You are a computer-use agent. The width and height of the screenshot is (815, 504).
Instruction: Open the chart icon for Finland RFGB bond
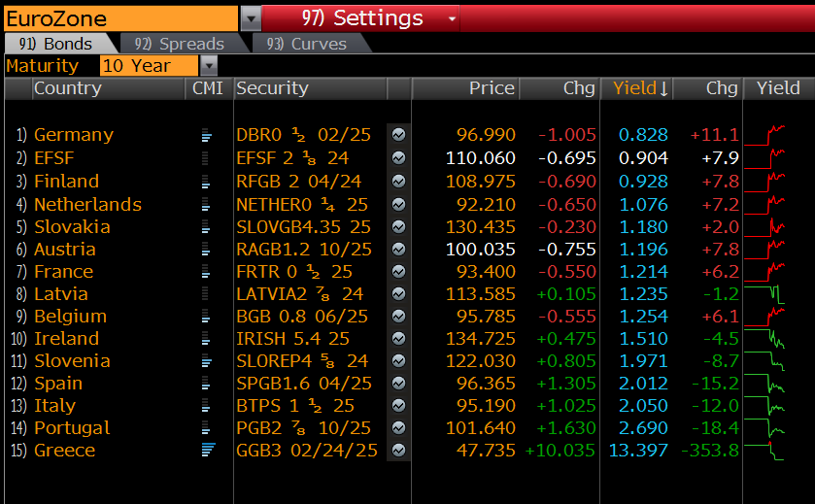398,182
